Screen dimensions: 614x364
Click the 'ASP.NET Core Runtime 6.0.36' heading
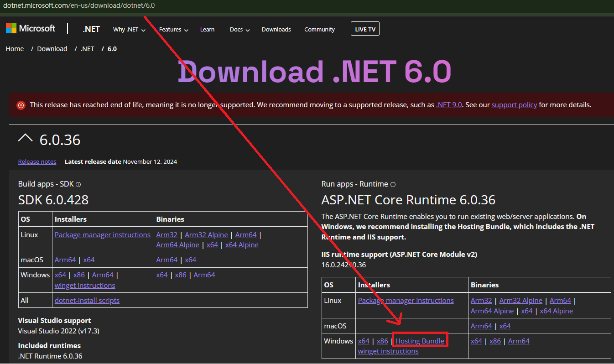click(408, 200)
